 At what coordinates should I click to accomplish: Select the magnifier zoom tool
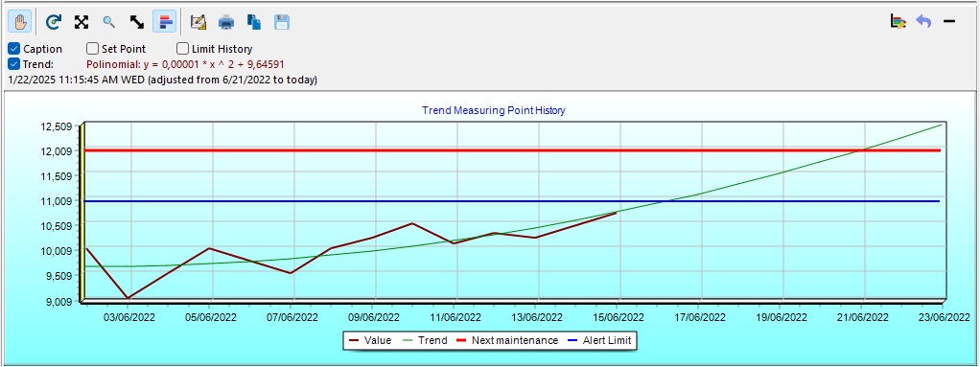(109, 22)
